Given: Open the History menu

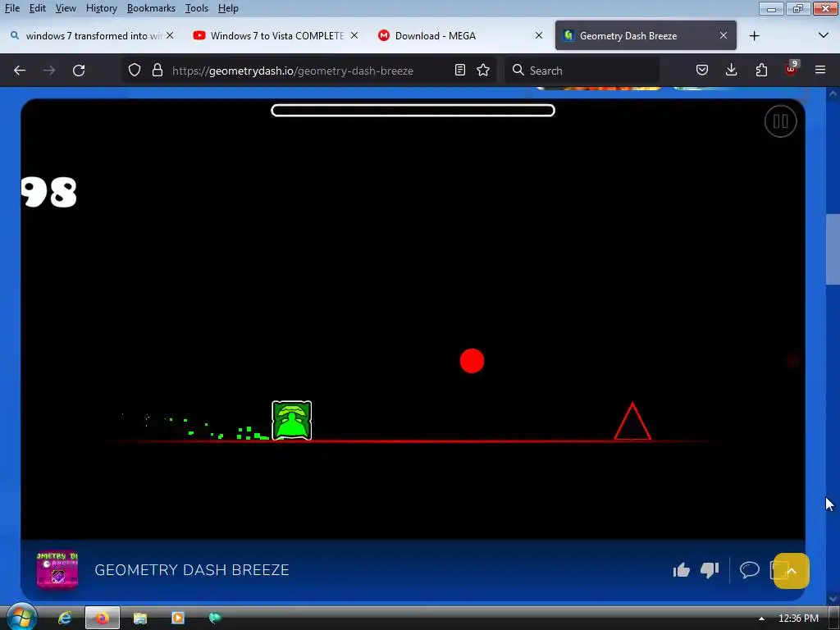Looking at the screenshot, I should click(x=101, y=8).
